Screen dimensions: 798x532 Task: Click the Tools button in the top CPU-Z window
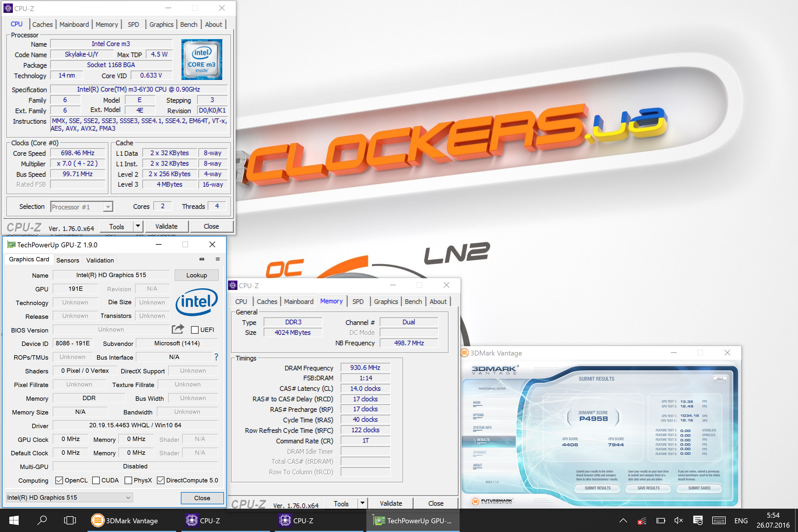click(117, 226)
